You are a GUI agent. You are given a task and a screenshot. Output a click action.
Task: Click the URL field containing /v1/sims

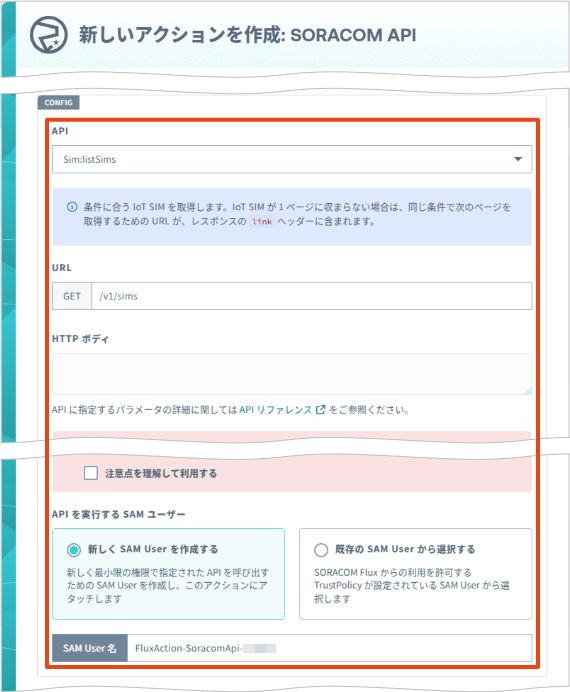(311, 296)
